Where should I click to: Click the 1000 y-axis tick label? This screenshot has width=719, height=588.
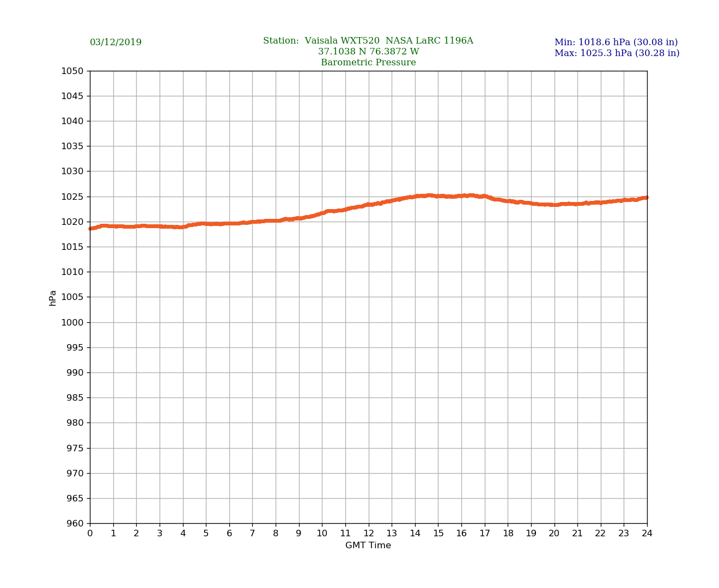tap(72, 322)
